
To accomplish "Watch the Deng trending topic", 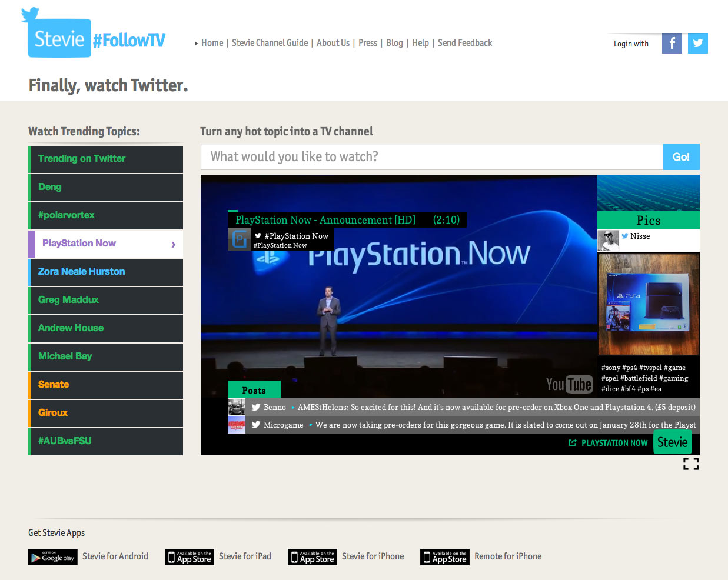I will [106, 187].
